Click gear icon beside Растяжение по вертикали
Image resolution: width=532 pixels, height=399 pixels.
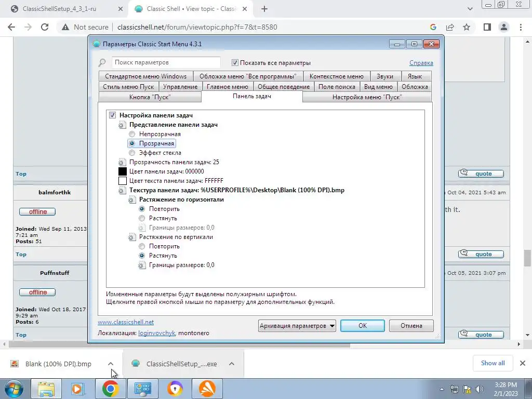click(132, 237)
